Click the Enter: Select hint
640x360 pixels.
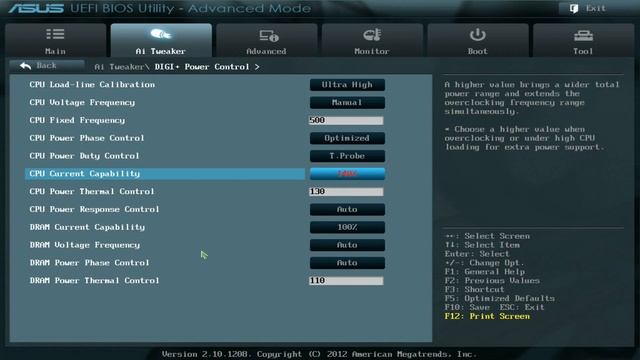coord(477,254)
